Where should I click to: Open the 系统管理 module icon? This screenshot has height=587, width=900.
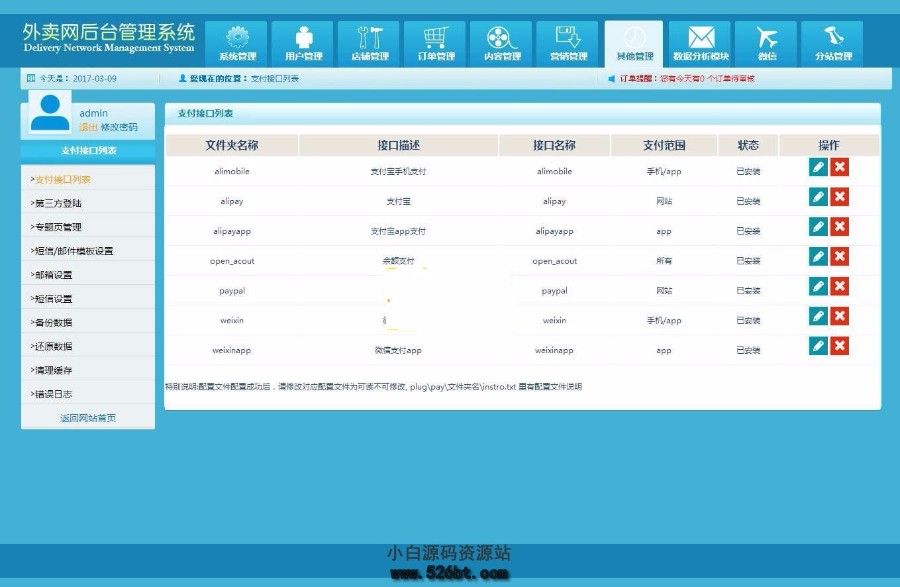[237, 42]
